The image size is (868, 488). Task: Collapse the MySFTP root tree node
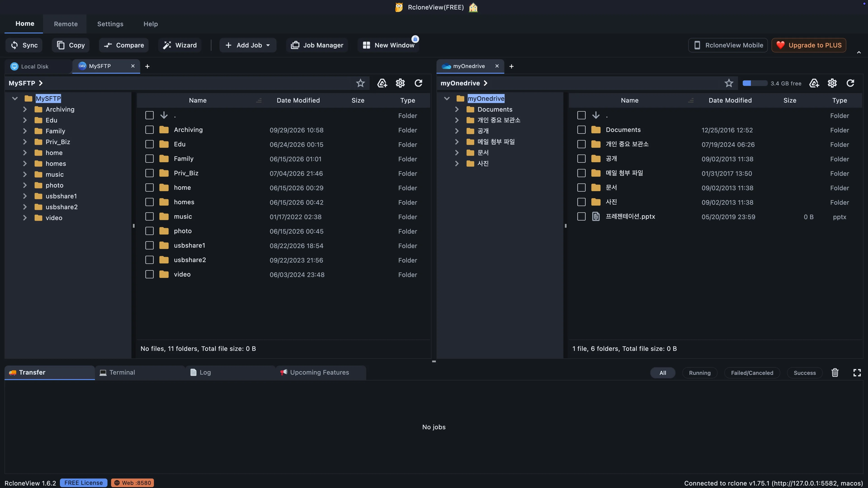[x=14, y=99]
